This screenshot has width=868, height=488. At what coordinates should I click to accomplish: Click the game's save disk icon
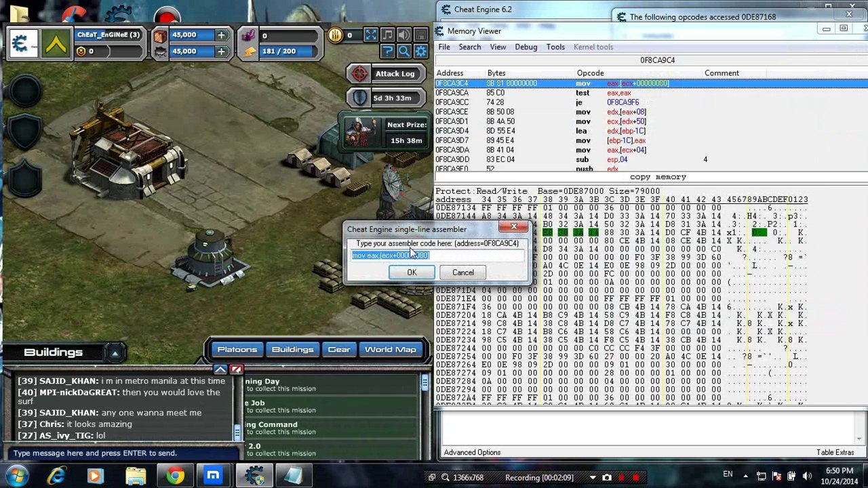click(x=420, y=35)
